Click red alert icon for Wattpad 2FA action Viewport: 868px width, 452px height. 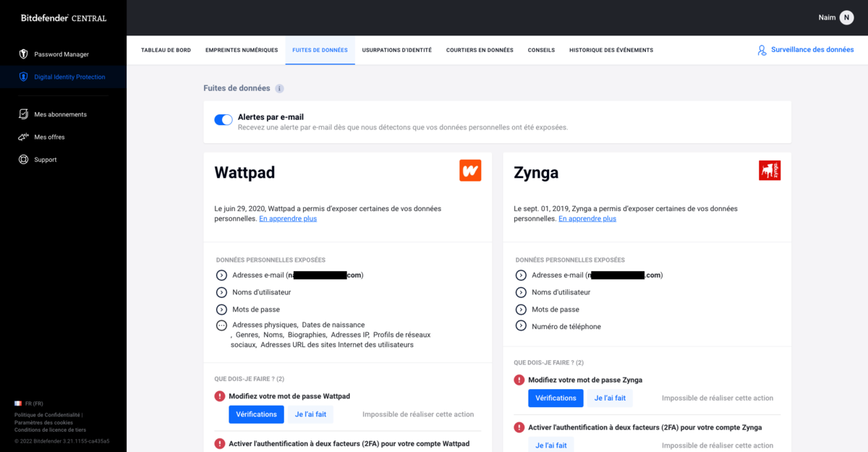[x=220, y=443]
